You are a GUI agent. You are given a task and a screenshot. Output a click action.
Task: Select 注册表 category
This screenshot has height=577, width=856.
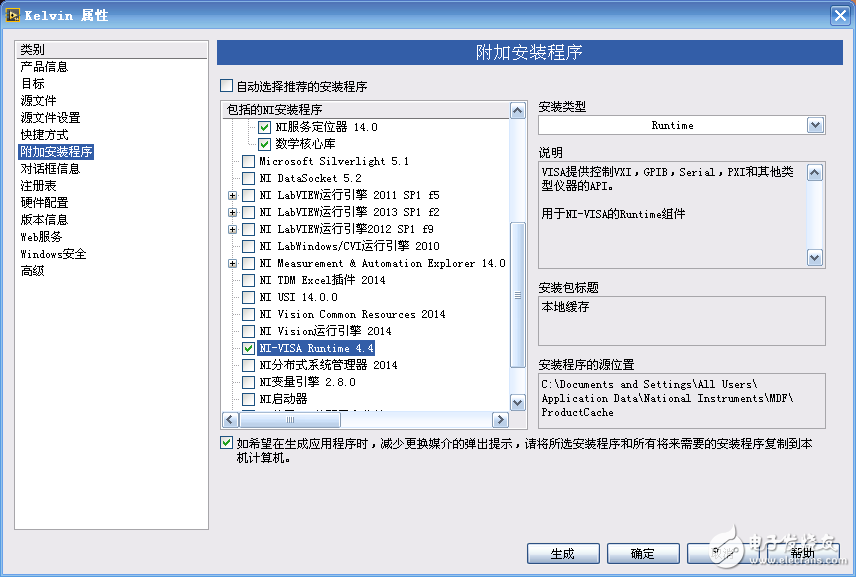[38, 186]
